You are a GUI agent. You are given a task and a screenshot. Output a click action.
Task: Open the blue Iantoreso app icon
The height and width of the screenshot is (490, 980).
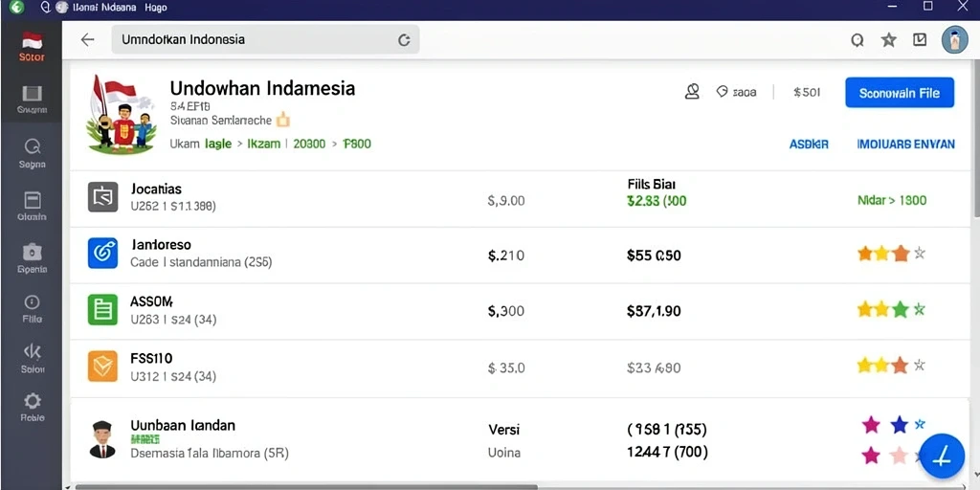point(102,253)
